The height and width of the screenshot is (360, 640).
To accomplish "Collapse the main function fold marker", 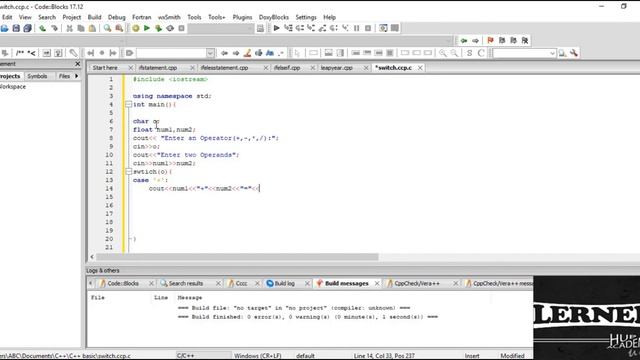I will click(128, 104).
